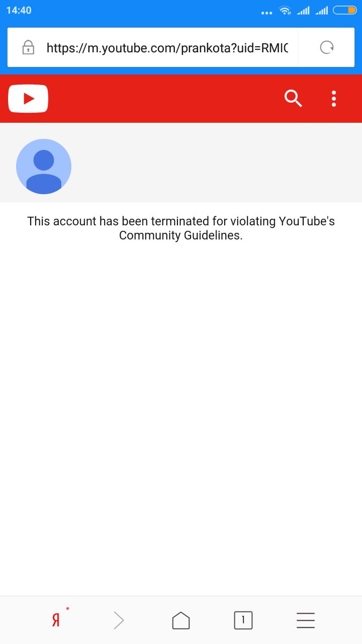Open the browser hamburger menu
This screenshot has height=644, width=362.
pyautogui.click(x=306, y=620)
